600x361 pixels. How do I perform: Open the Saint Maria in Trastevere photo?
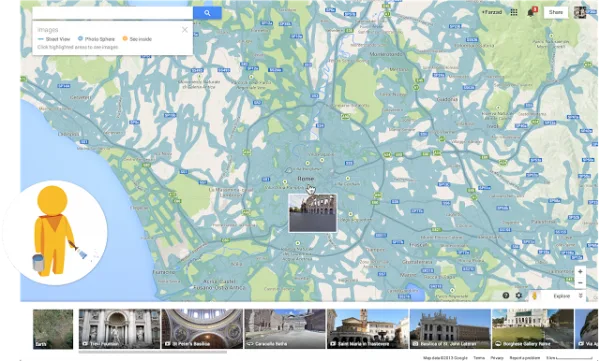(x=368, y=329)
